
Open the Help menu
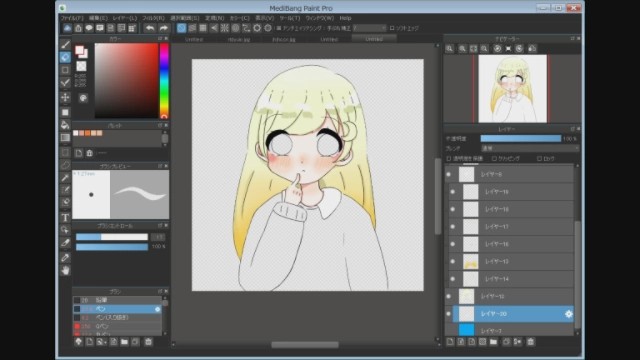(x=345, y=18)
